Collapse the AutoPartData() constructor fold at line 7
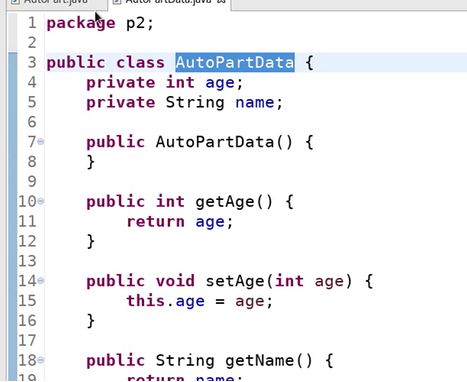 (41, 142)
